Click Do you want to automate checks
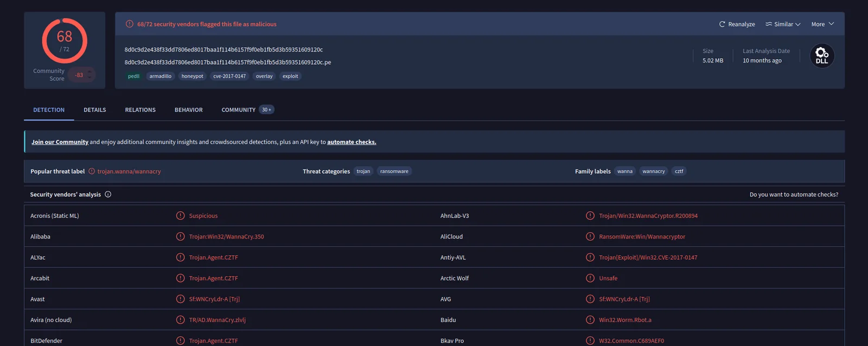868x346 pixels. pyautogui.click(x=794, y=194)
